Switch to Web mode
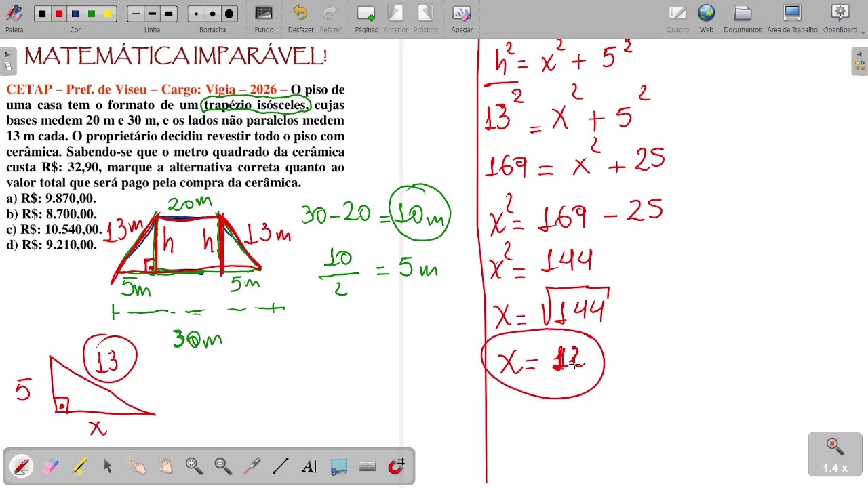This screenshot has width=868, height=488. [707, 18]
